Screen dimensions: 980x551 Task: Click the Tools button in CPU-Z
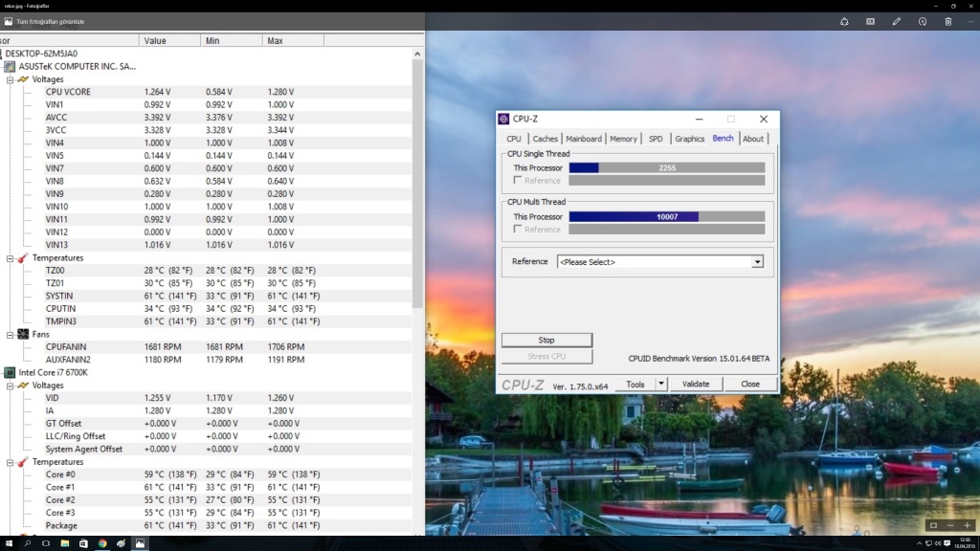[x=635, y=384]
